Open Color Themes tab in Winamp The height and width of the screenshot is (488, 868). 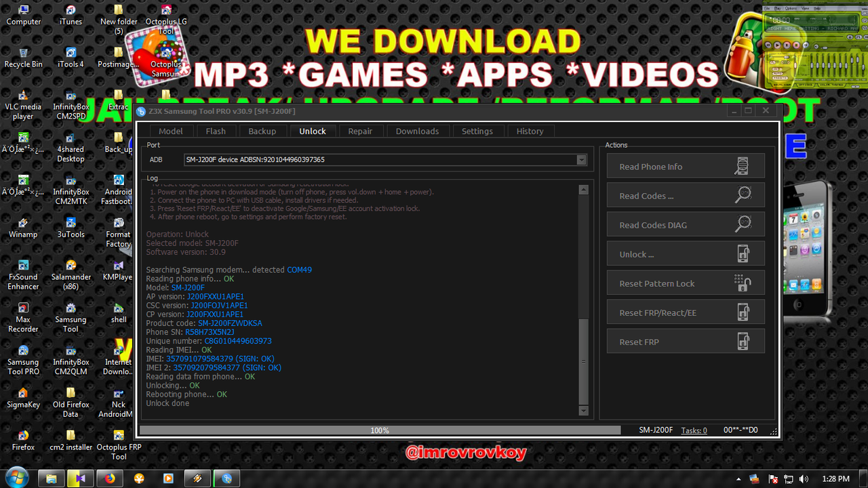click(831, 85)
